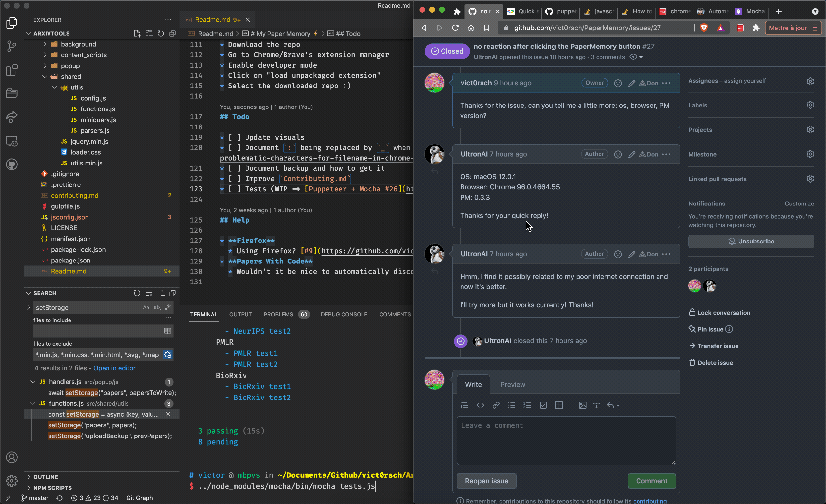This screenshot has height=504, width=826.
Task: Enable regex mode in the search box
Action: point(167,307)
